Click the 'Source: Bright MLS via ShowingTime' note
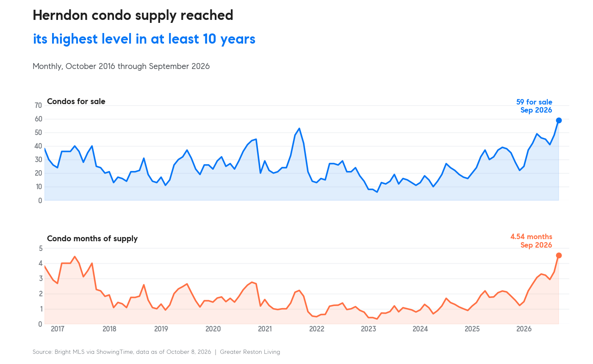This screenshot has width=593, height=364. click(82, 352)
